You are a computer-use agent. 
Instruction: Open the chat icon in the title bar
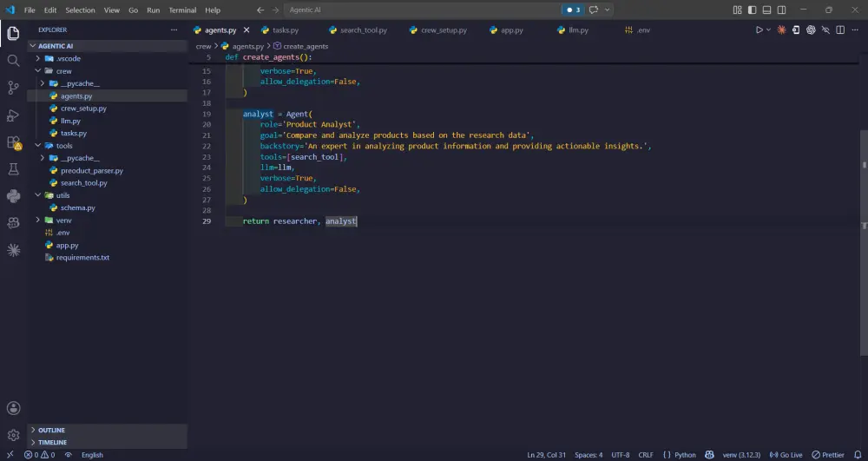[594, 10]
